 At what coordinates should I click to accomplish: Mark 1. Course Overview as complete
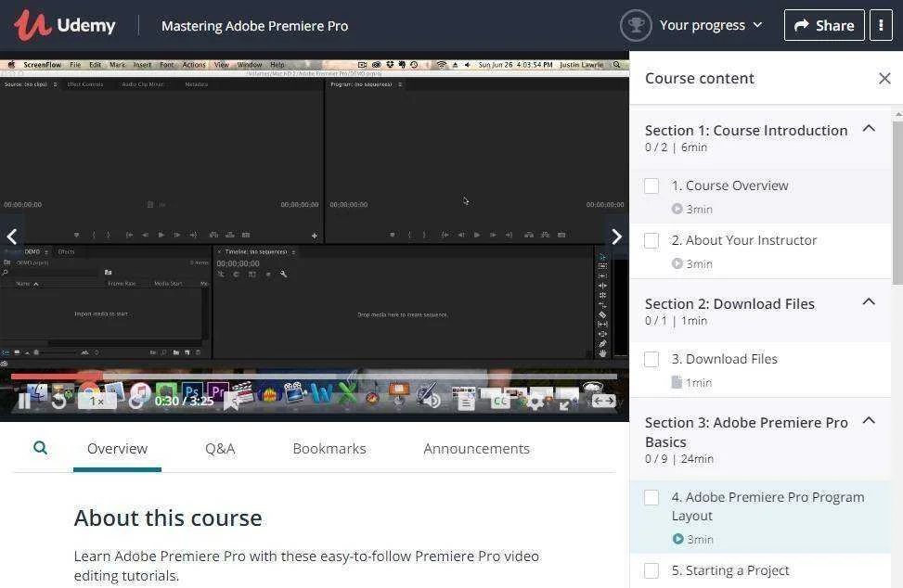tap(651, 185)
